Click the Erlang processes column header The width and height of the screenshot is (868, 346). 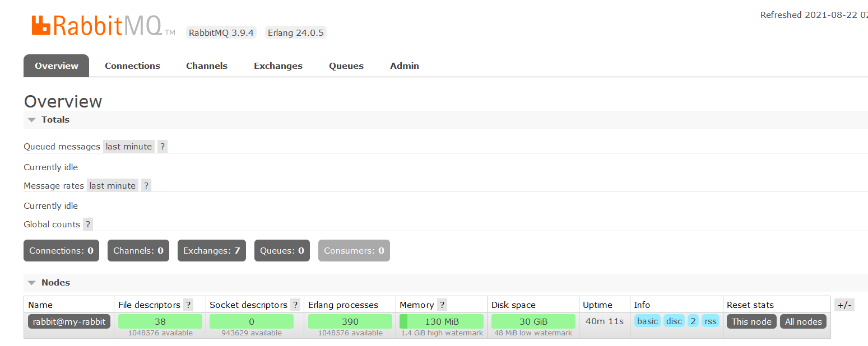(343, 305)
